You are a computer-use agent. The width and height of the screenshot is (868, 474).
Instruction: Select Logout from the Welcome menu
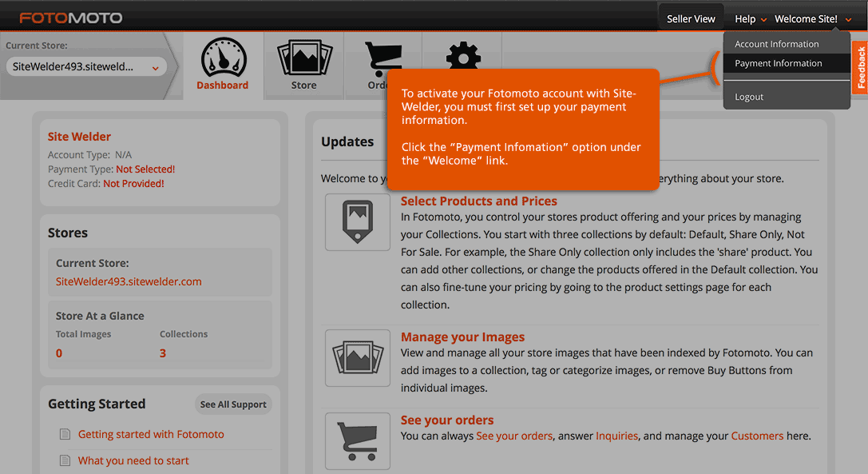749,97
